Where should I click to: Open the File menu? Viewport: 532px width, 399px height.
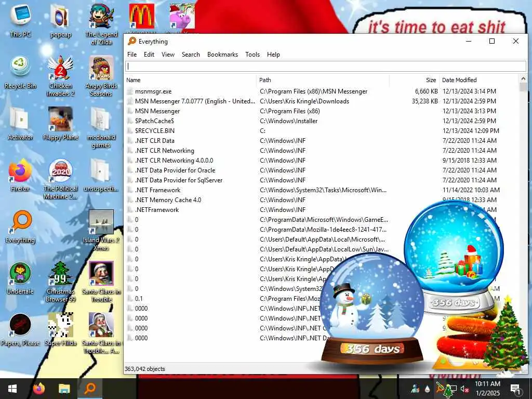pyautogui.click(x=131, y=54)
